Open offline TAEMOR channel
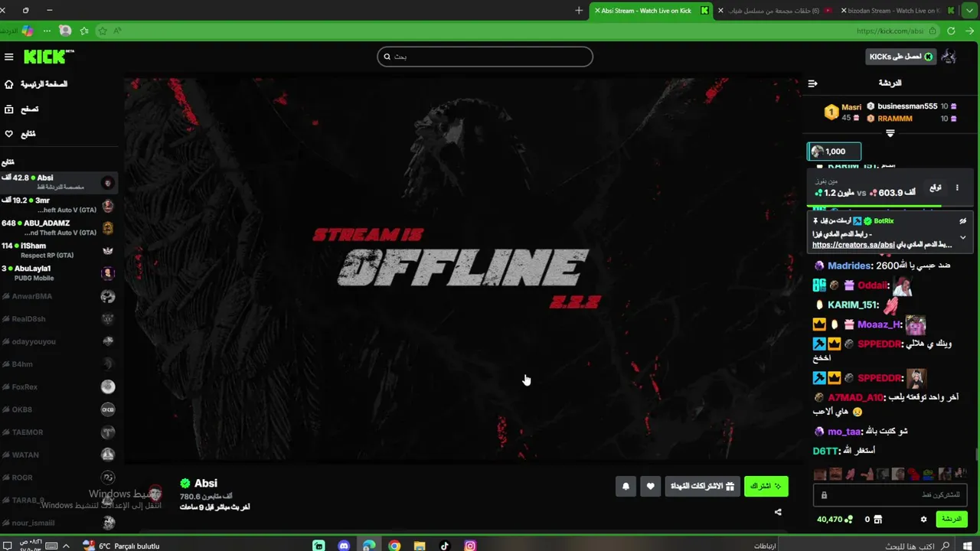The height and width of the screenshot is (551, 980). pos(59,432)
